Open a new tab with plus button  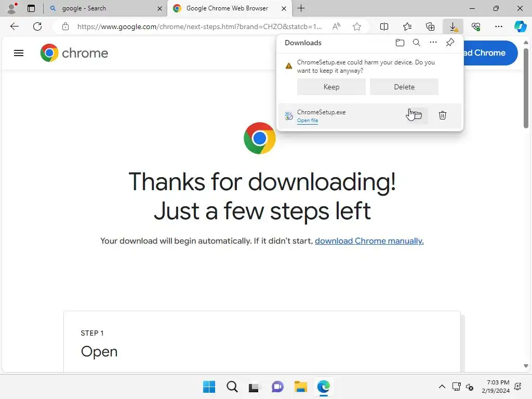click(x=301, y=8)
